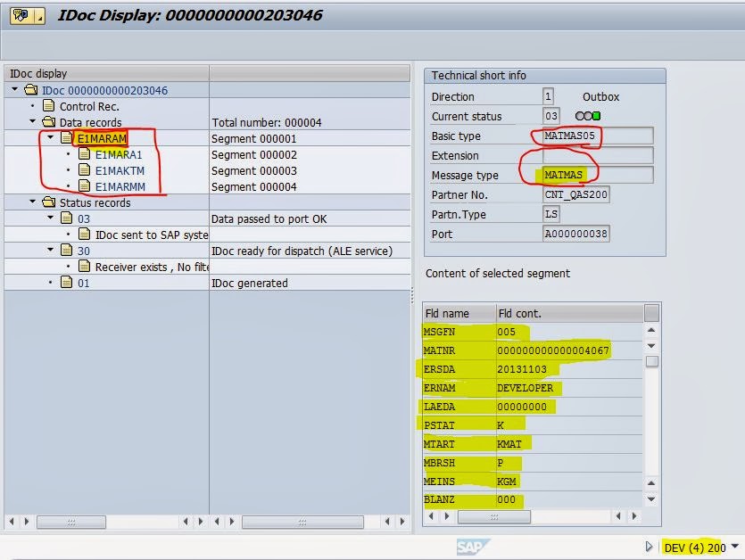Click the 'IDoc generated' description
Image resolution: width=745 pixels, height=560 pixels.
(x=250, y=283)
